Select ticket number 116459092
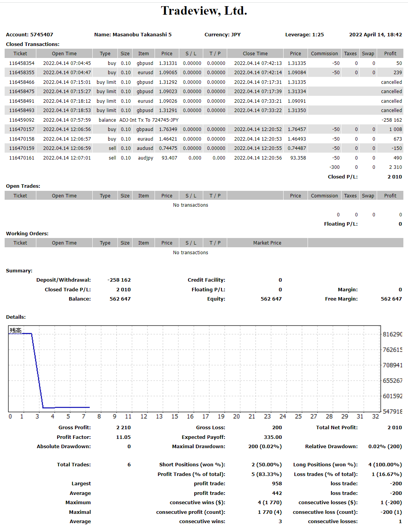The image size is (408, 532). (22, 120)
